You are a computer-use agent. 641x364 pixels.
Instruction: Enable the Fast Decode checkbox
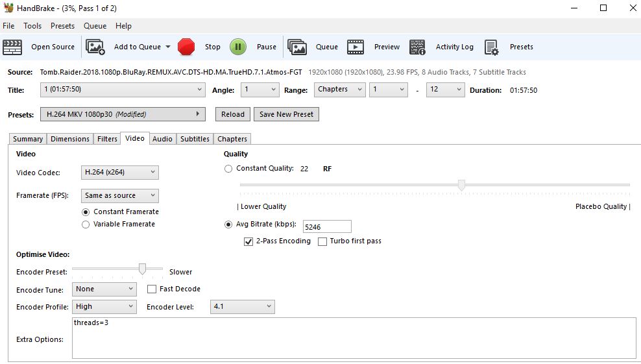click(152, 289)
